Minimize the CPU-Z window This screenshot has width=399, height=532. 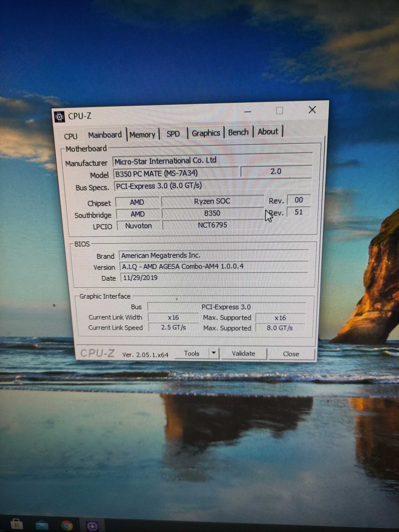pos(248,112)
